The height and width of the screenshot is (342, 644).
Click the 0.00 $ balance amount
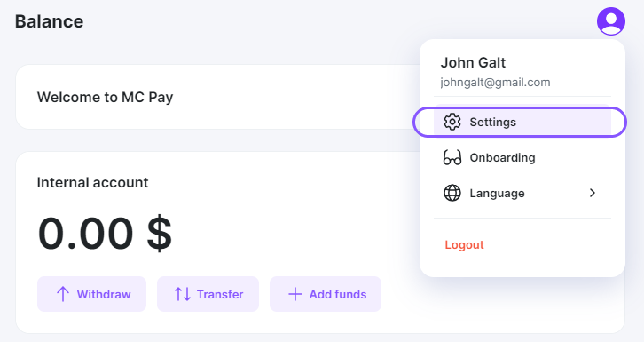click(105, 234)
